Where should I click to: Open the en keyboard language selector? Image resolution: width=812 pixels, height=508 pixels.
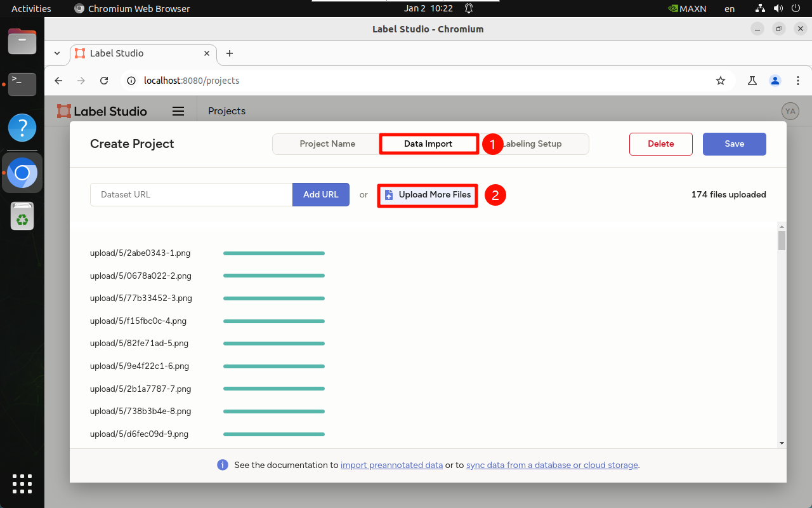(730, 9)
